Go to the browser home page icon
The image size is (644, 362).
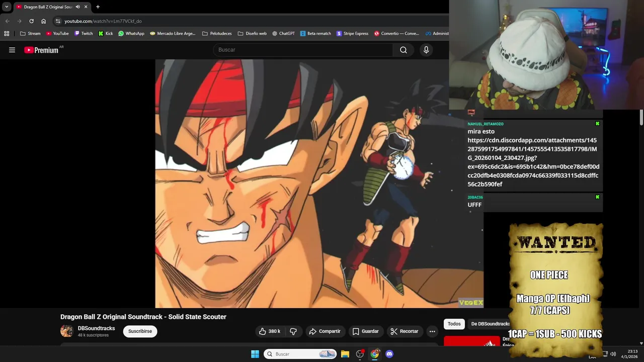pyautogui.click(x=44, y=21)
